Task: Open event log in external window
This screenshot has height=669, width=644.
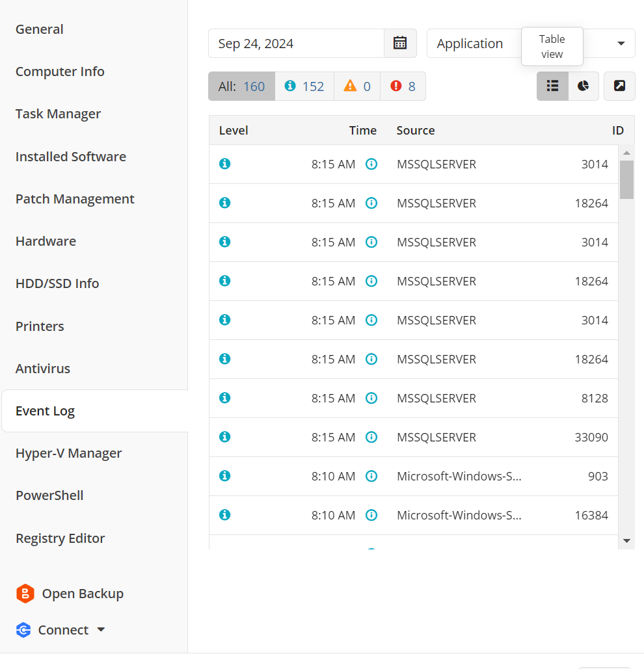Action: coord(619,86)
